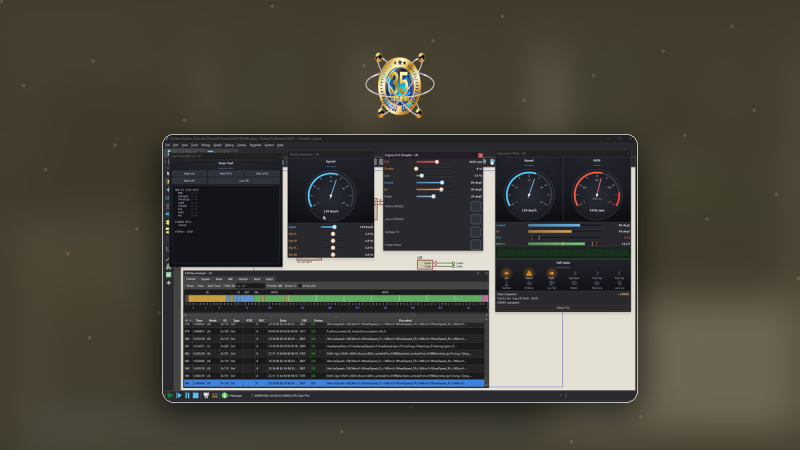The image size is (800, 450).
Task: Click the Step simulation button
Action: click(179, 395)
